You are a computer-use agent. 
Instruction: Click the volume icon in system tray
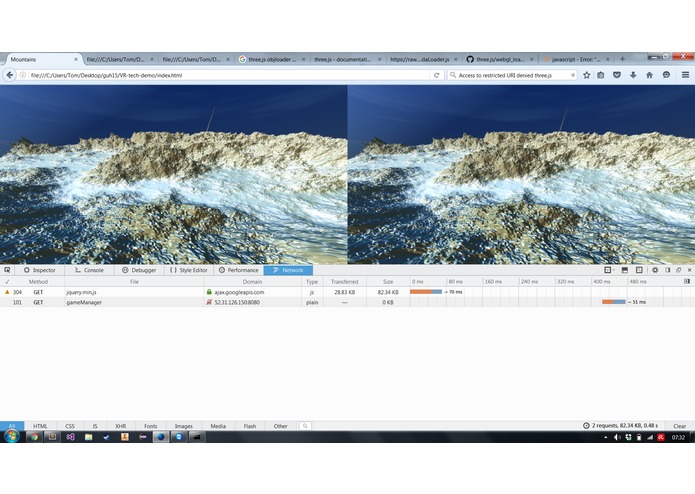point(617,437)
